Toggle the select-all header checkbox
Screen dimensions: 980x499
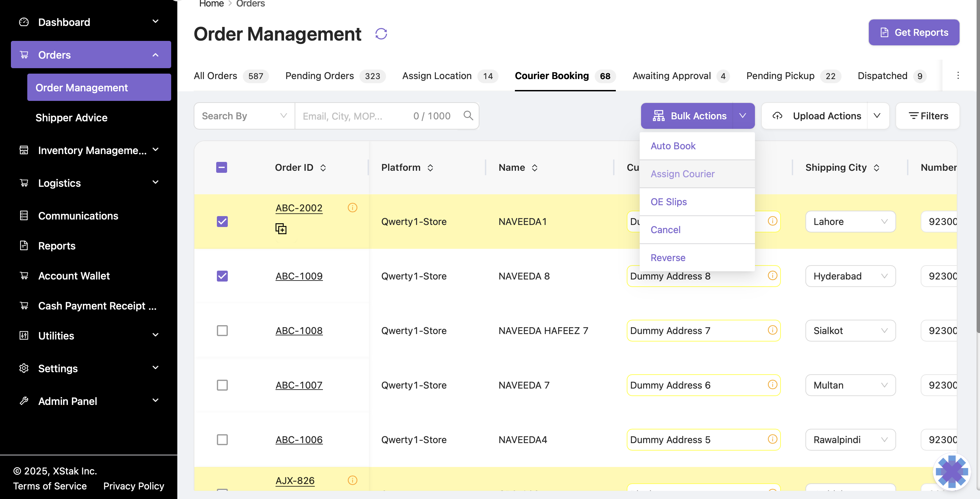click(x=221, y=167)
